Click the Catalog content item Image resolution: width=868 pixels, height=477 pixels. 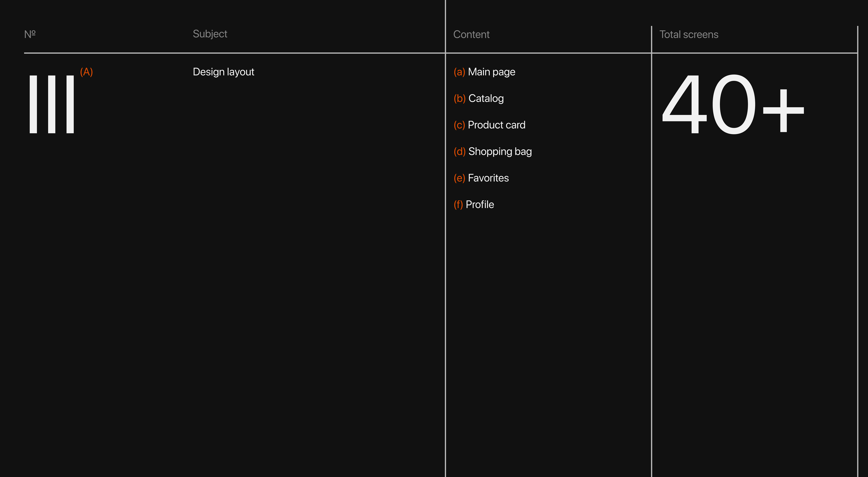486,98
